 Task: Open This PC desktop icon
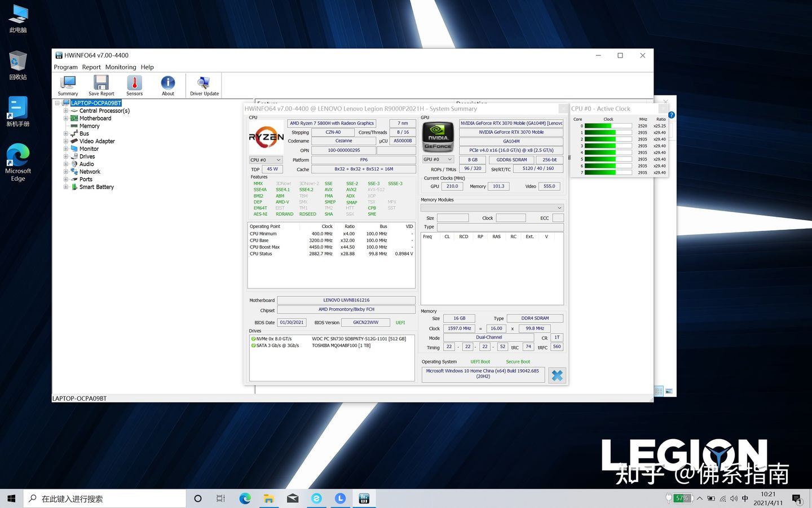18,18
